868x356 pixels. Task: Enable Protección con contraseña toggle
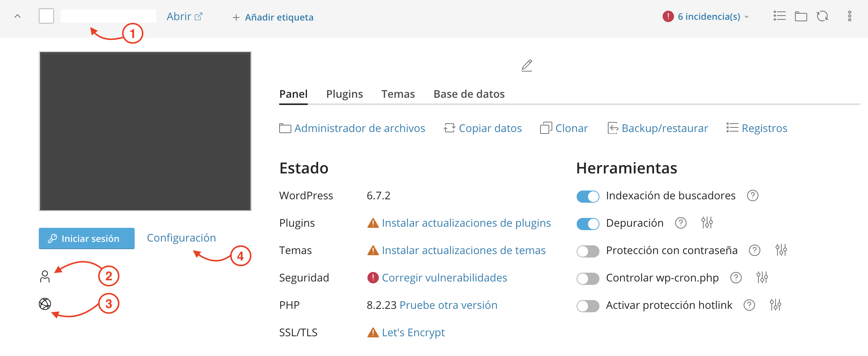point(588,251)
